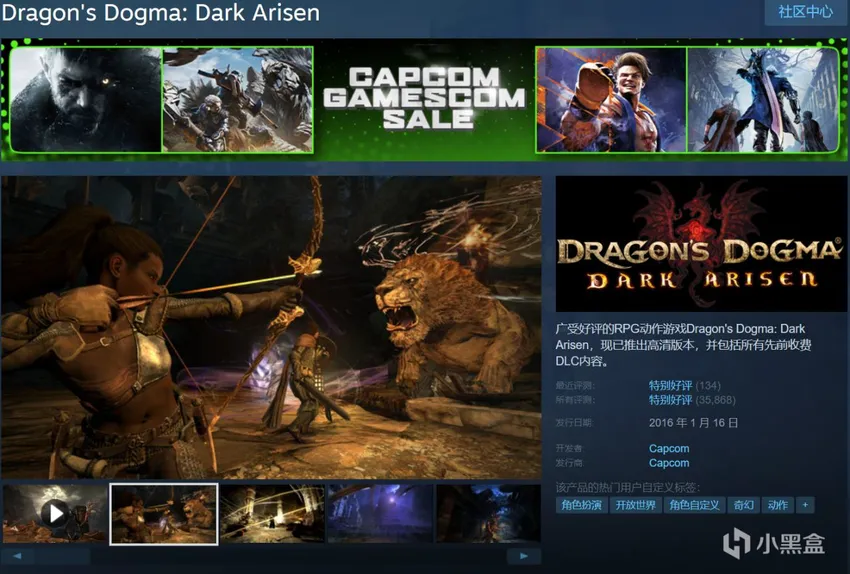
Task: Open recent reviews 特别好评 (134) link
Action: (685, 385)
